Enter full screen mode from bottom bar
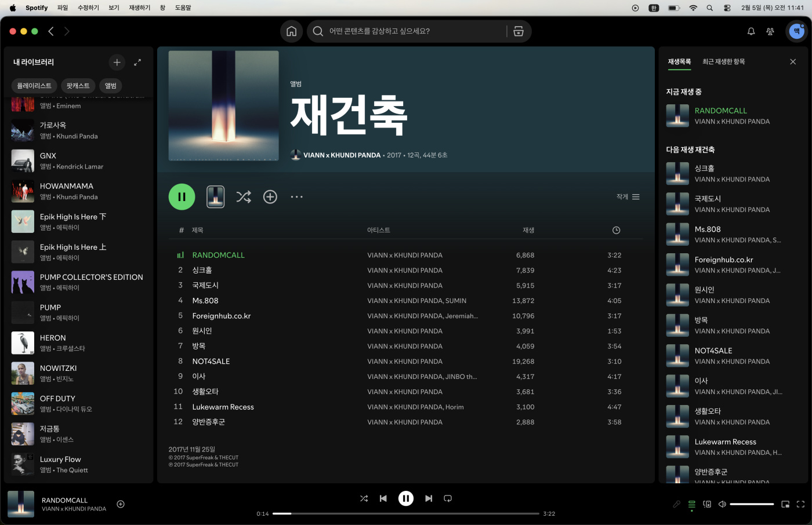Image resolution: width=812 pixels, height=525 pixels. [x=800, y=504]
